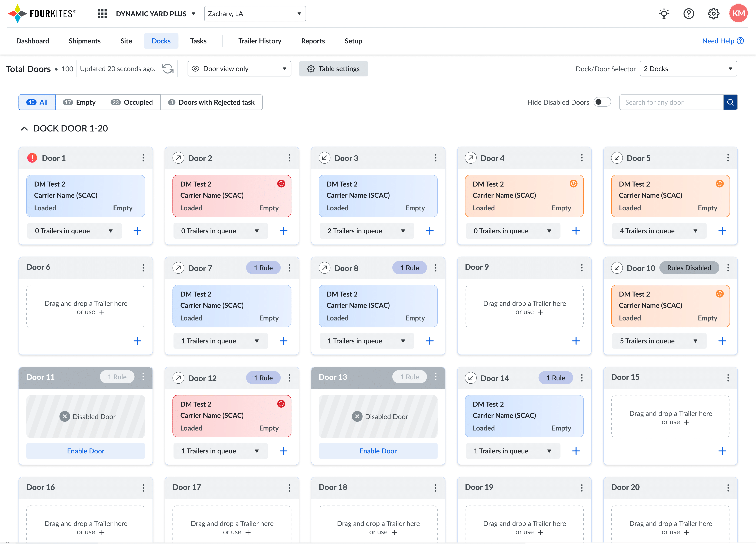Click the search magnifier button
The image size is (756, 544).
pos(730,102)
